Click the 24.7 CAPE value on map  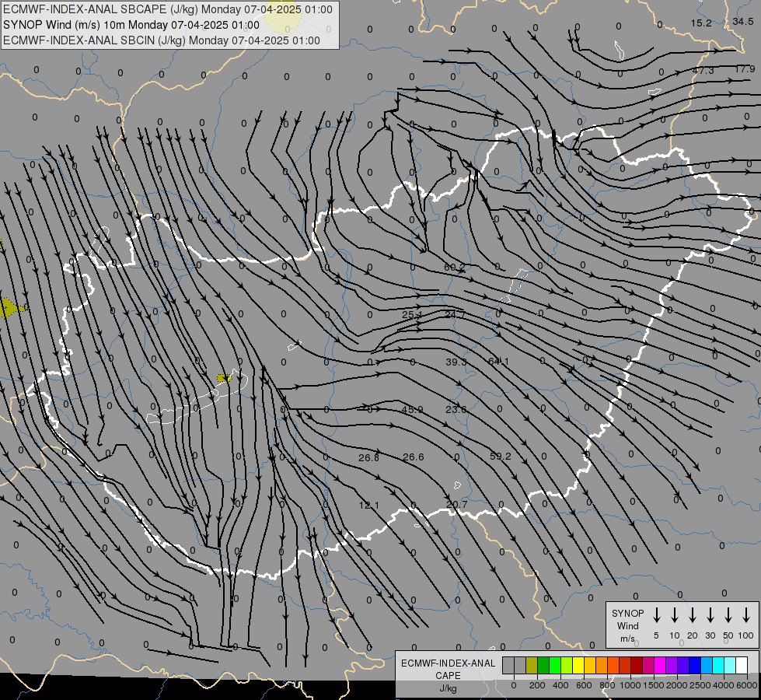pos(455,314)
